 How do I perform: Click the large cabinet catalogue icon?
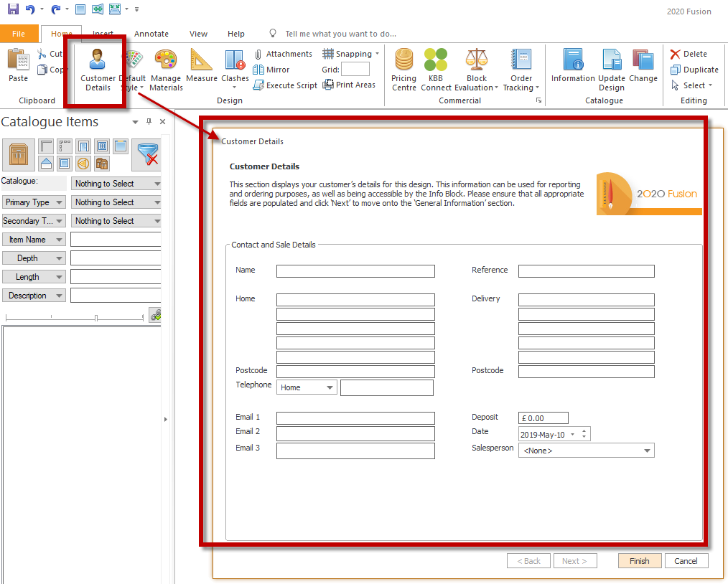(19, 154)
